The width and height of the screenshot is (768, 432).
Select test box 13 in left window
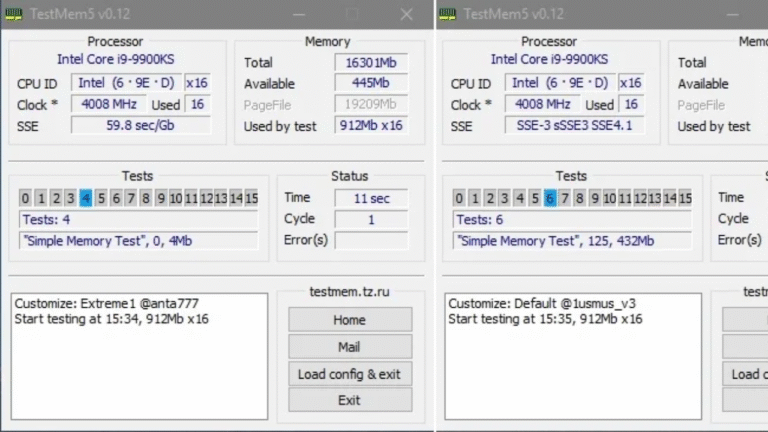pyautogui.click(x=221, y=198)
